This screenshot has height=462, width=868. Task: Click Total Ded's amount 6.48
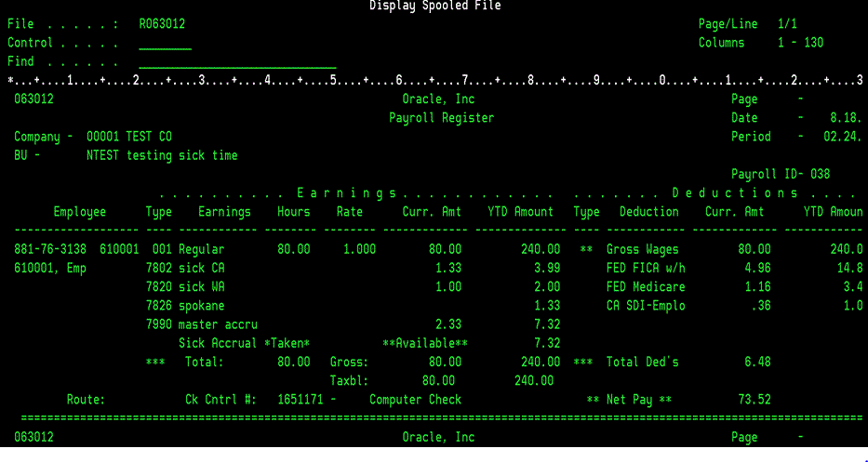[758, 363]
